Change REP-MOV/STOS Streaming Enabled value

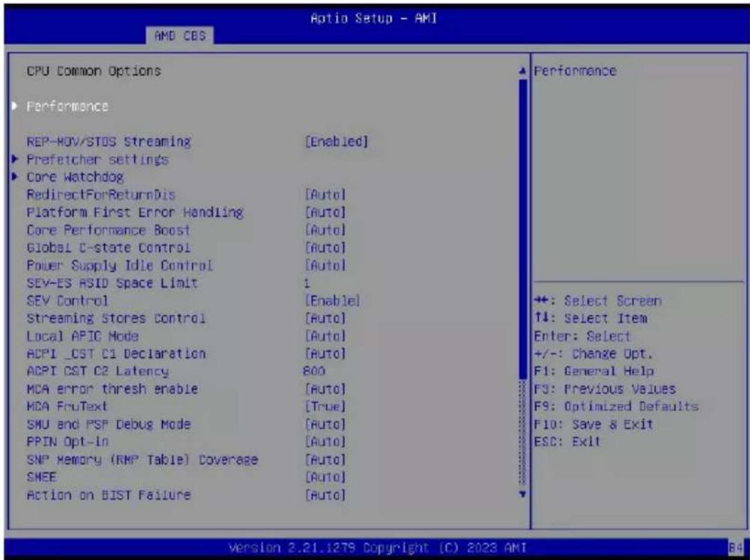pyautogui.click(x=337, y=141)
